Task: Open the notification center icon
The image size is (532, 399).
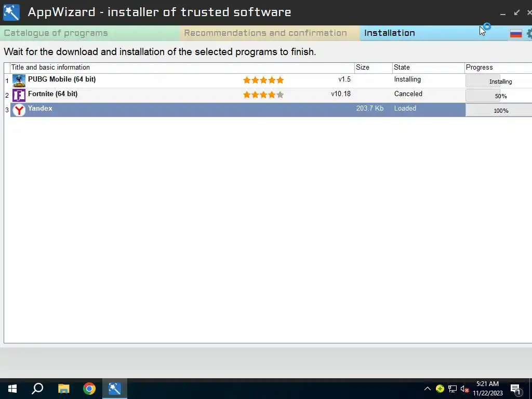Action: coord(515,389)
